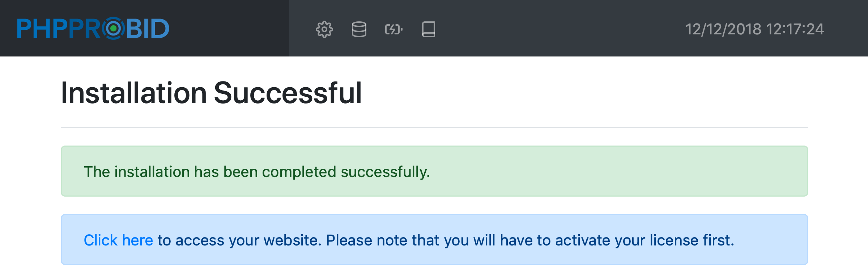This screenshot has width=868, height=269.
Task: Click the word "Successful" in the heading
Action: pyautogui.click(x=288, y=93)
